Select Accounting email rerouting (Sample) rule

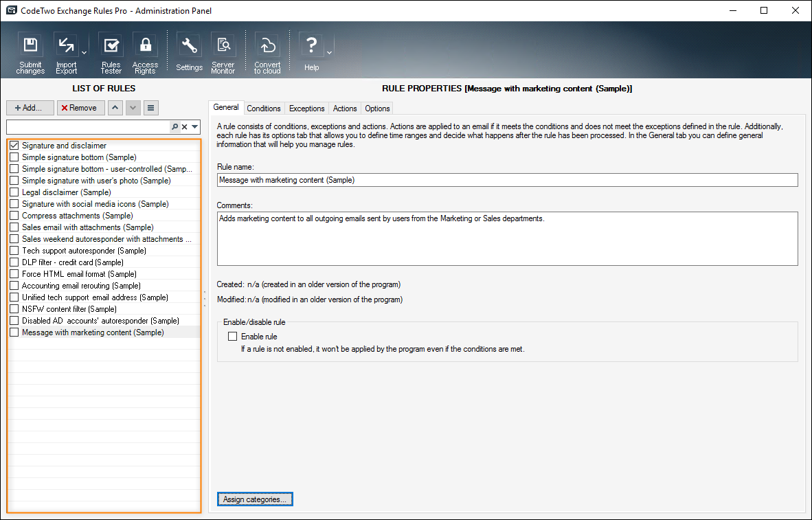tap(104, 286)
